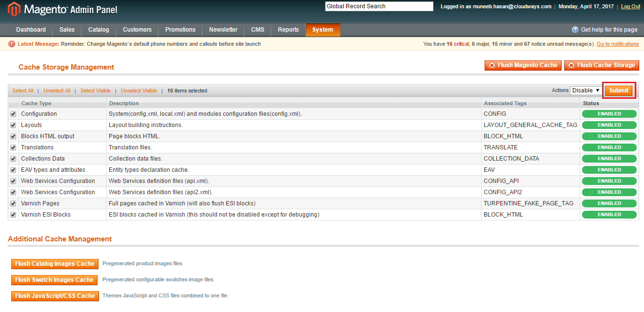
Task: Click the Cache Storage Management heading
Action: point(66,67)
